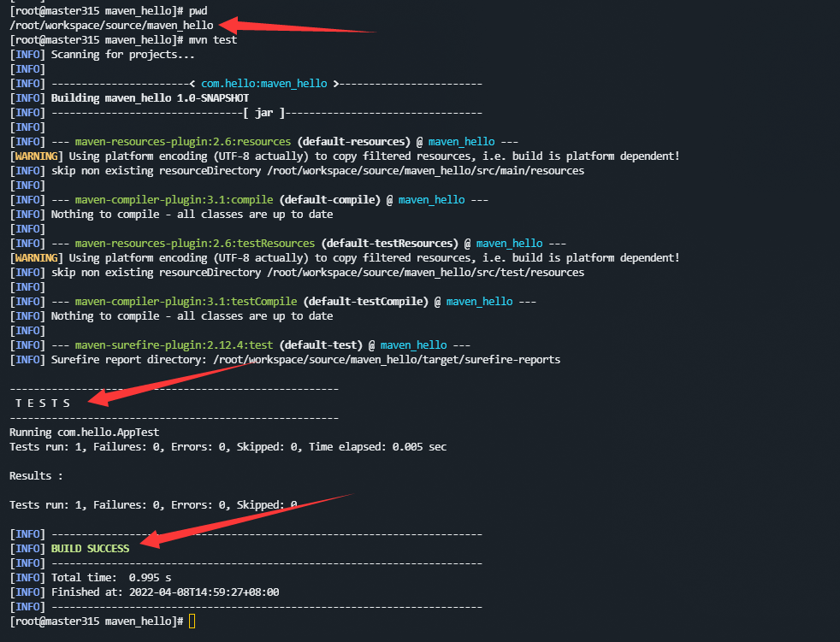Click 'Building maven_hello 1.0-SNAPSHOT' text
840x642 pixels.
coord(150,98)
